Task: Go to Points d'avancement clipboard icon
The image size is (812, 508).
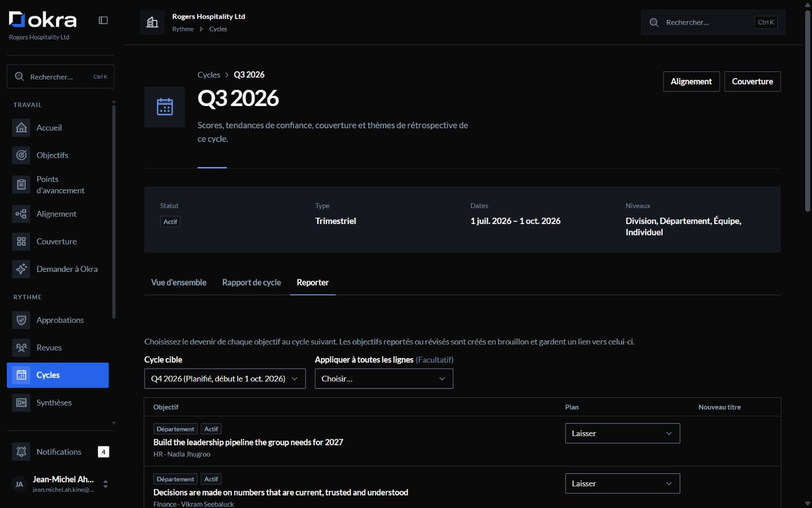Action: [x=21, y=185]
